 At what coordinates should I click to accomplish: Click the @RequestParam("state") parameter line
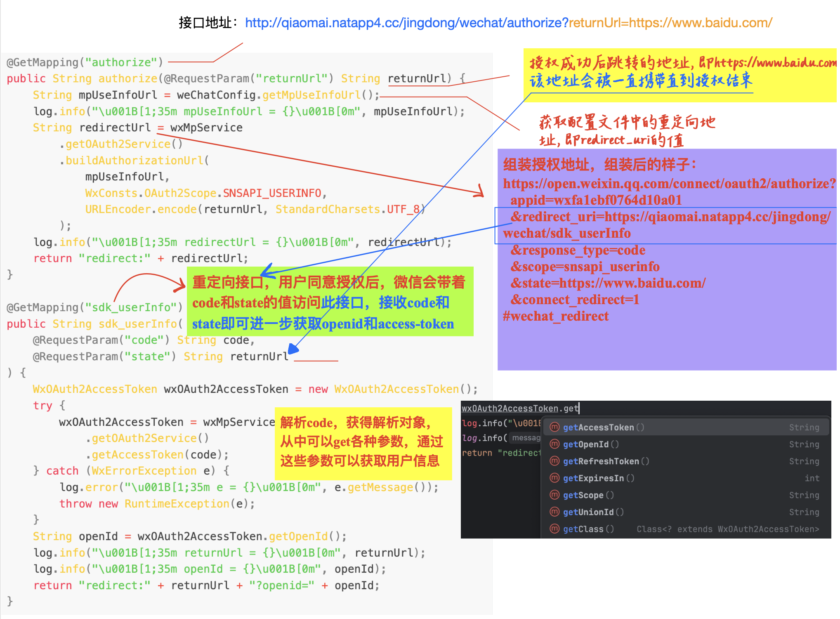point(160,357)
